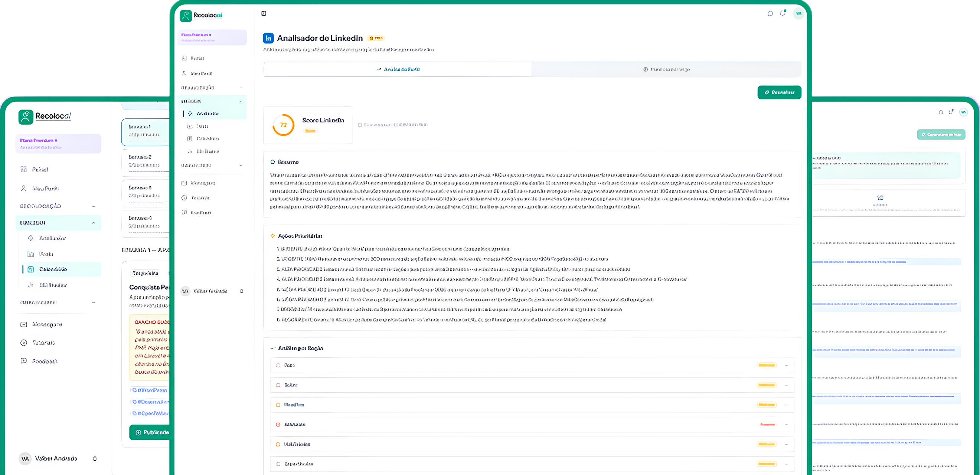Select the Semana 4 card in the left window
This screenshot has height=475, width=980.
pos(146,224)
